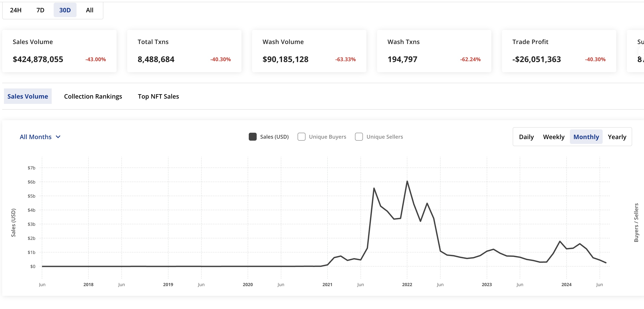Click the 2022 peak on the sales line
This screenshot has width=644, height=309.
pos(407,181)
